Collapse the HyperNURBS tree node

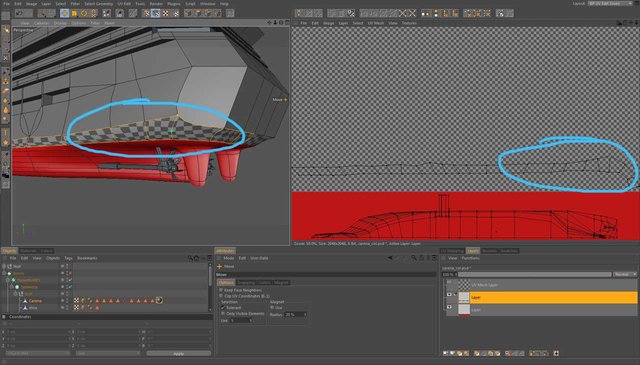click(x=7, y=280)
